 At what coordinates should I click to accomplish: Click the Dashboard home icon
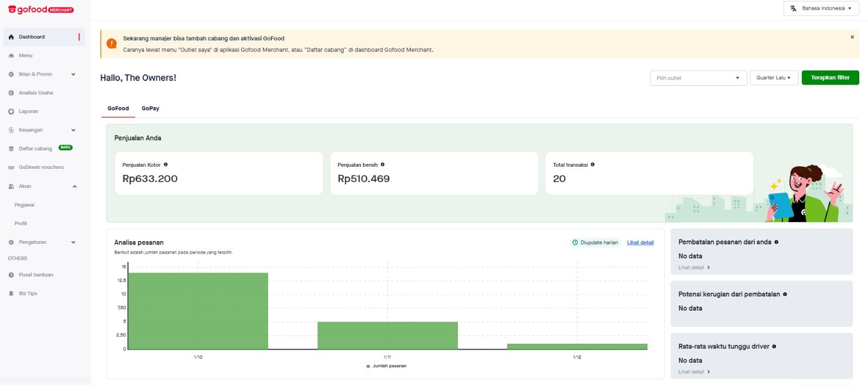pos(11,37)
